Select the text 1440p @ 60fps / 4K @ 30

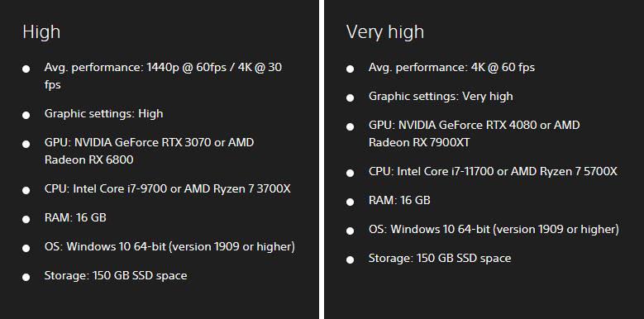214,67
